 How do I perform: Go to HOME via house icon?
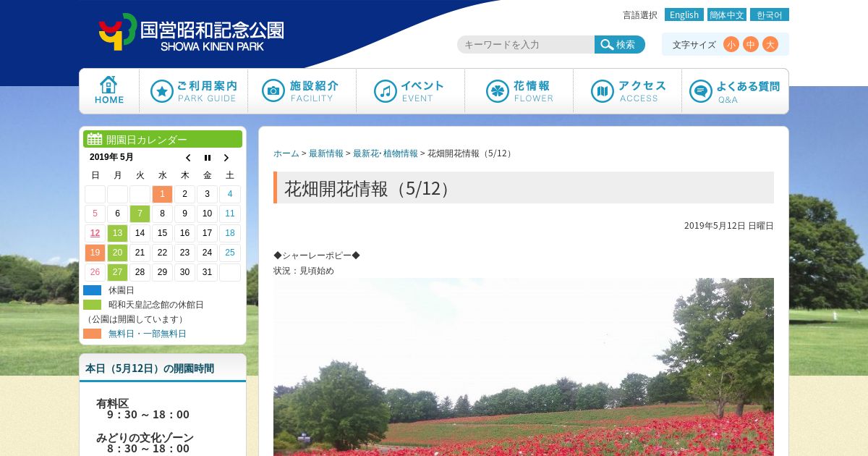click(109, 90)
